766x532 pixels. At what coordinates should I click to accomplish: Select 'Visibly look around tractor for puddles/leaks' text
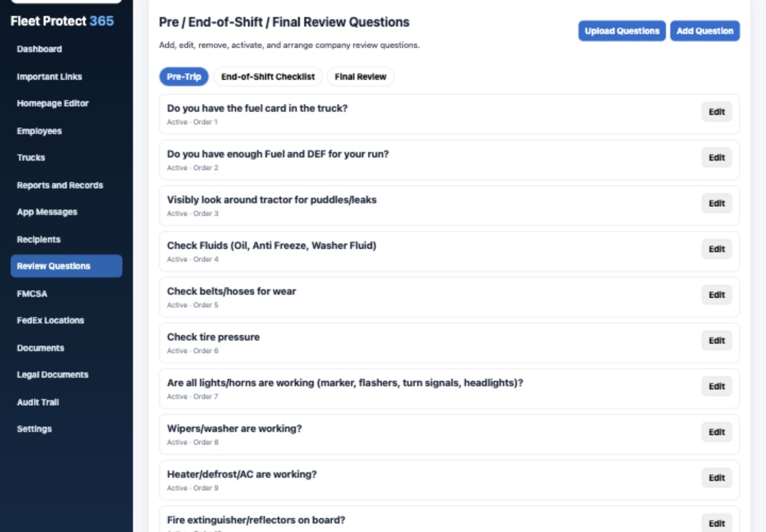point(272,200)
